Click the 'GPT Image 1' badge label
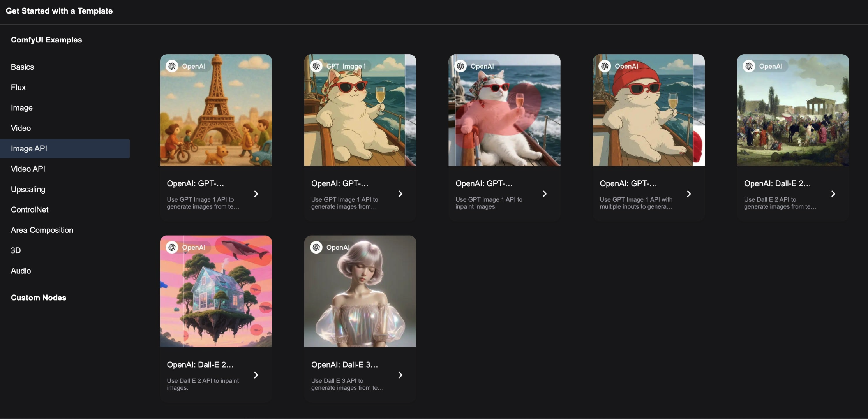 (x=346, y=66)
